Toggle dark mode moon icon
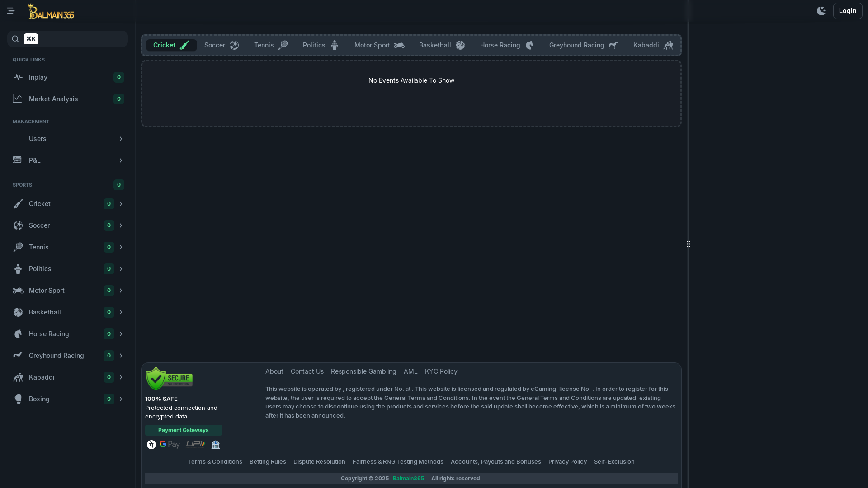 click(x=821, y=11)
